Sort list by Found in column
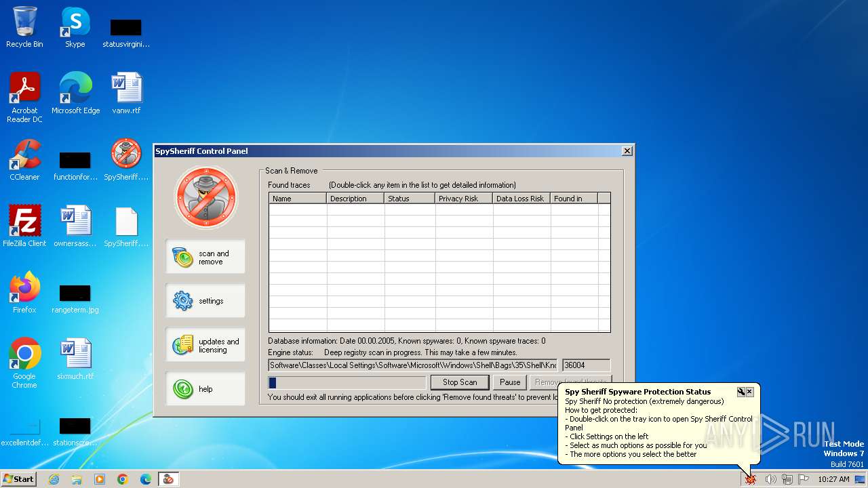Screen dimensions: 868x488 click(x=574, y=199)
